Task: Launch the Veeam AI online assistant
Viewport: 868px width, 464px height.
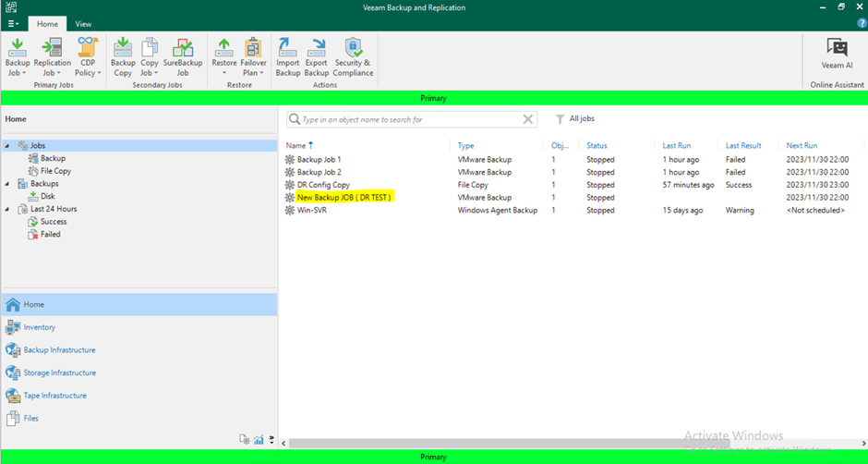Action: [837, 54]
